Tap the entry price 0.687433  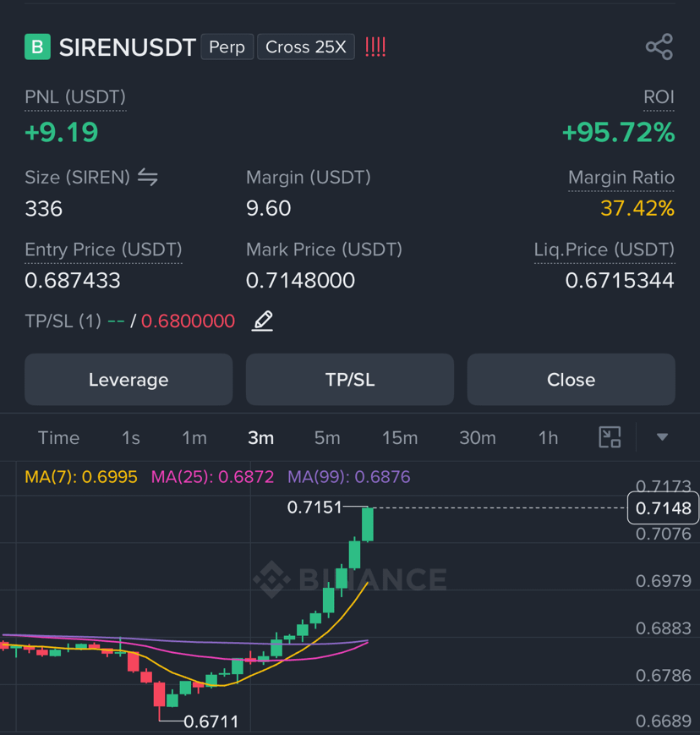pos(73,280)
